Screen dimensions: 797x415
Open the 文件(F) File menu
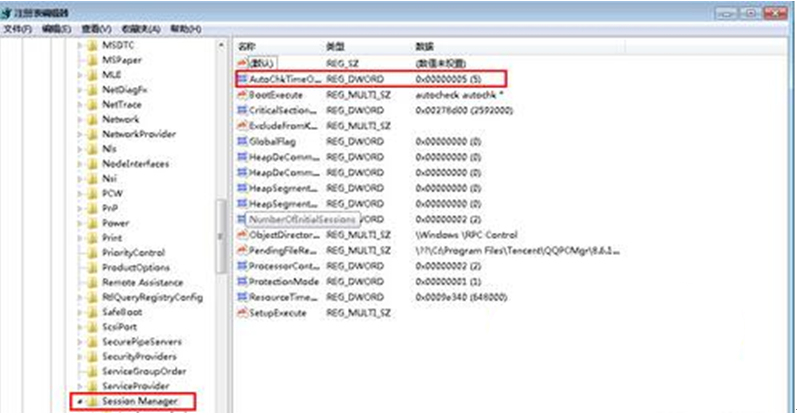tap(17, 29)
